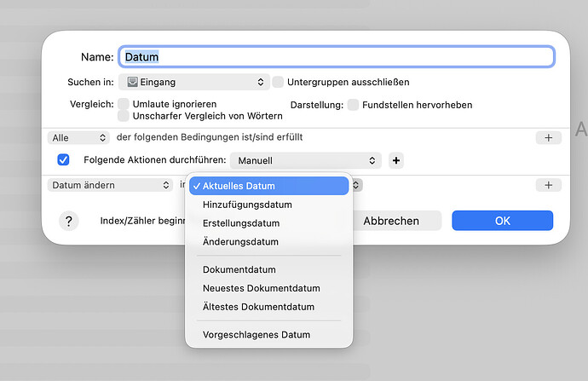Choose Hinzufügungsdatum from the menu

269,205
